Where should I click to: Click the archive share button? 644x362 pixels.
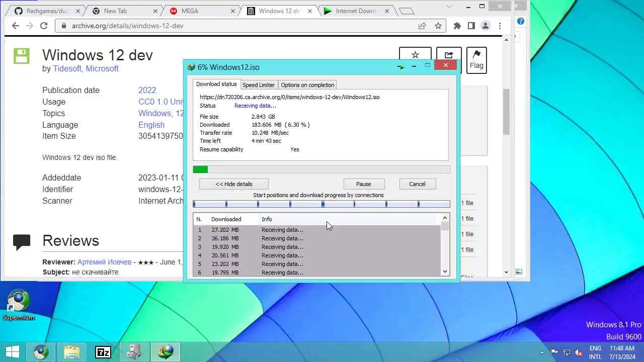click(x=449, y=55)
